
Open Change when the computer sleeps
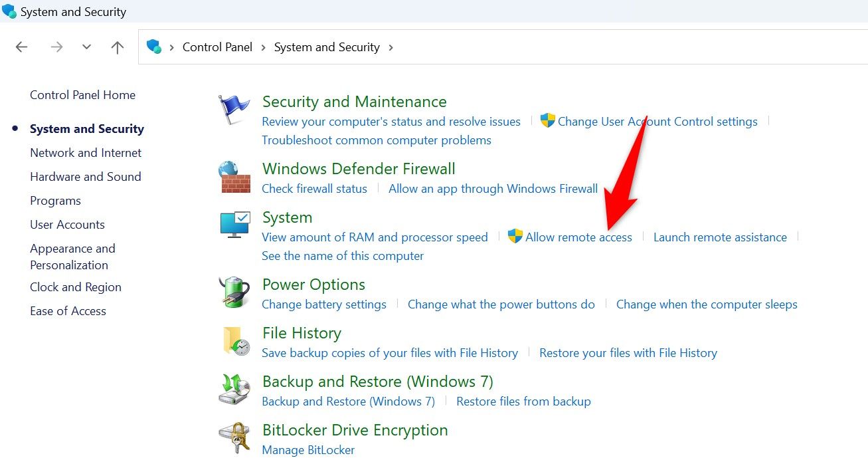707,304
